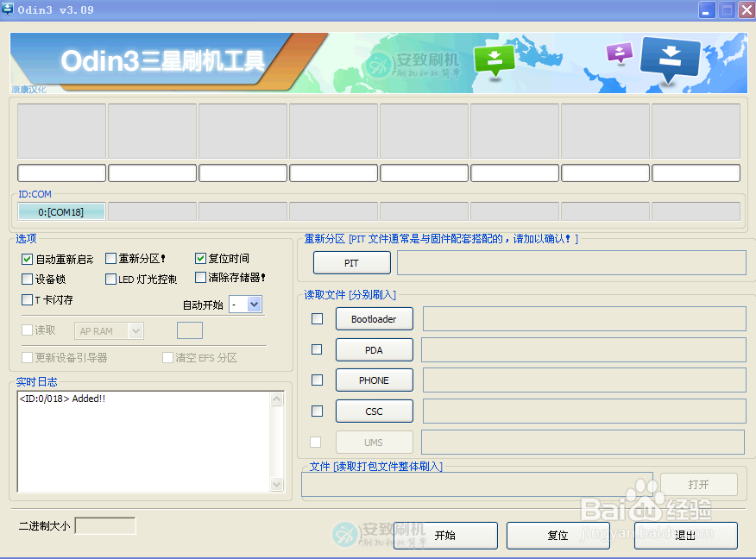
Task: Click the log scrollbar up arrow
Action: coord(277,399)
